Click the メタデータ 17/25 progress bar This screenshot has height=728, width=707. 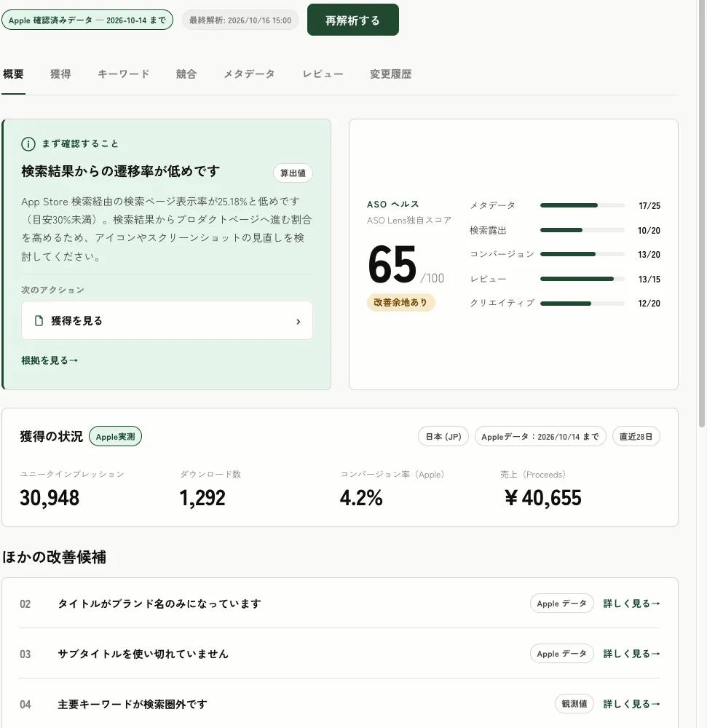coord(582,205)
